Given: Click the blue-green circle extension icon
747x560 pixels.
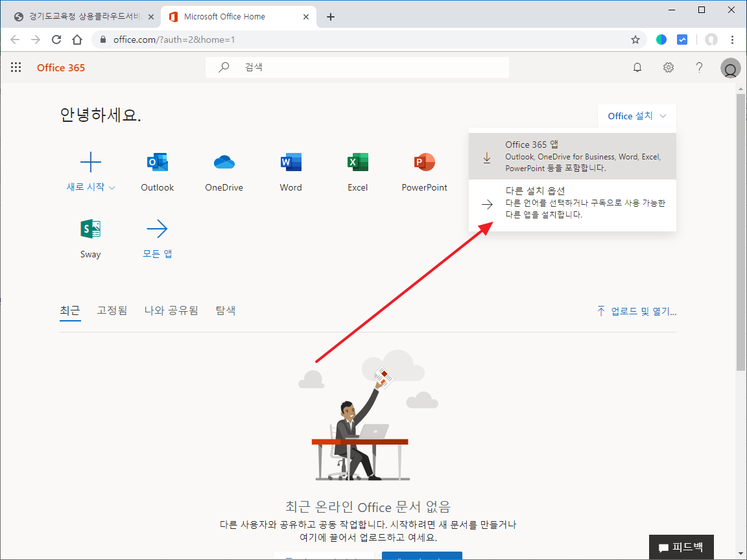Looking at the screenshot, I should click(661, 40).
